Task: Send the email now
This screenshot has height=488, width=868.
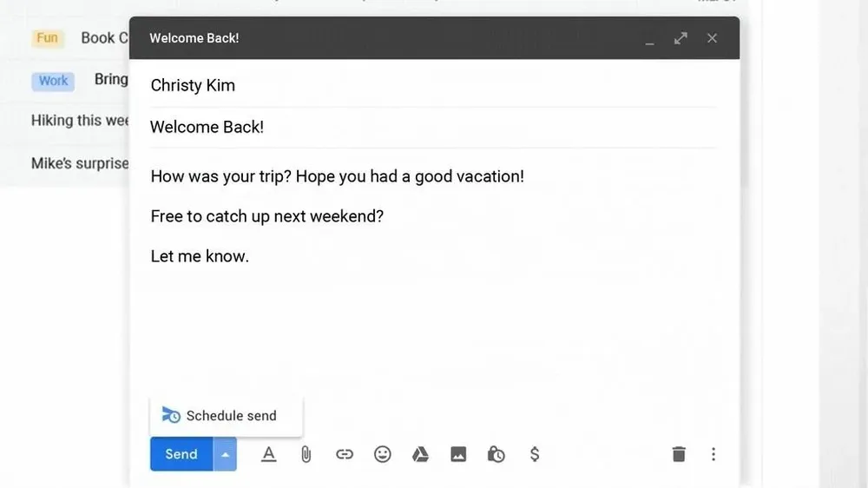Action: point(181,454)
